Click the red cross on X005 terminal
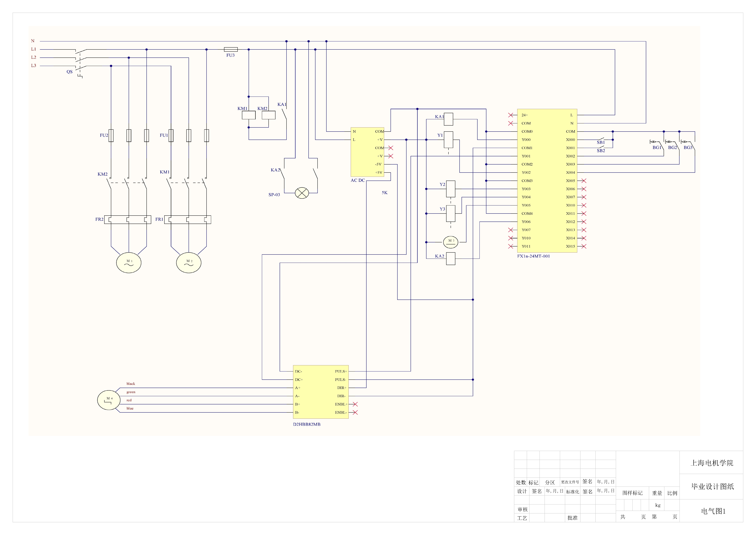Image resolution: width=756 pixels, height=535 pixels. (x=584, y=181)
